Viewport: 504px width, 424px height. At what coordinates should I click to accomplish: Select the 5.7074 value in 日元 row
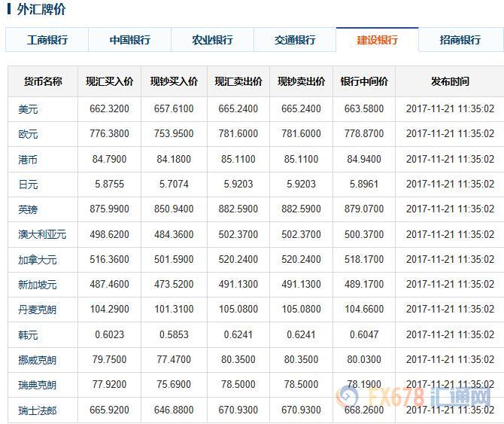(x=174, y=184)
